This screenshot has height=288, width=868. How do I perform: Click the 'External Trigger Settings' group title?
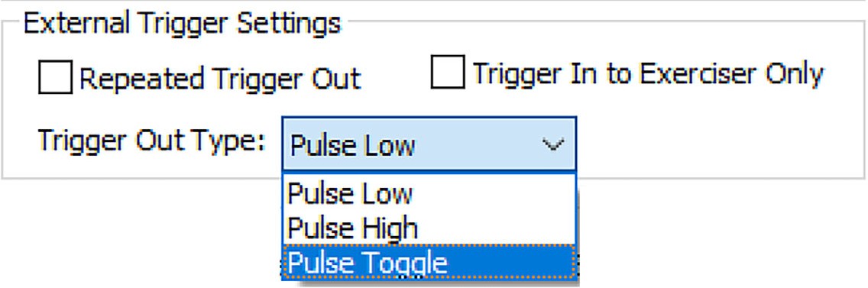182,24
